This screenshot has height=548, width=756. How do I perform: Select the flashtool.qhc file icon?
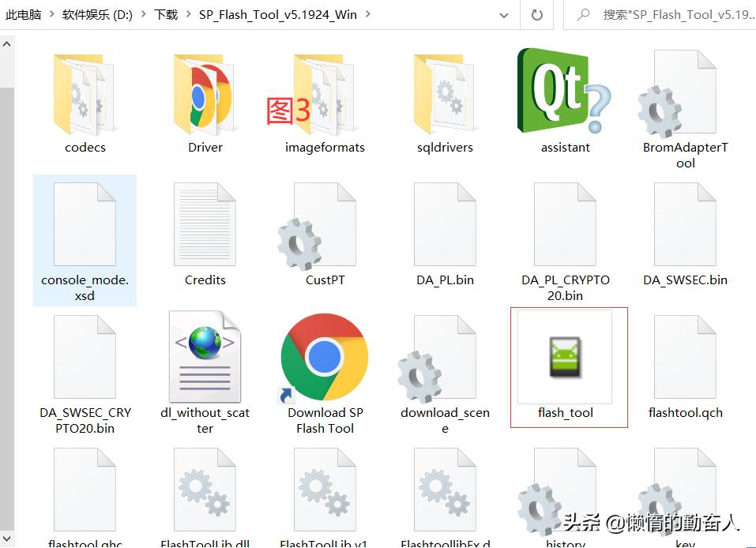pos(85,490)
